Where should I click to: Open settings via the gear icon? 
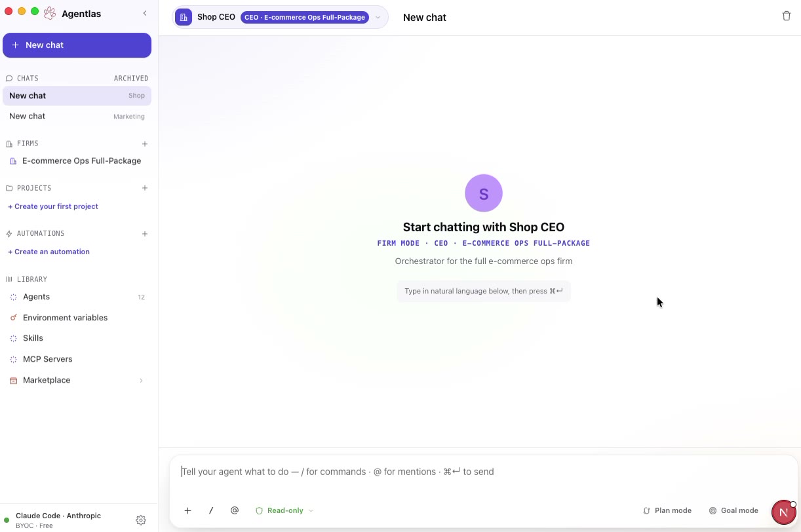click(141, 520)
